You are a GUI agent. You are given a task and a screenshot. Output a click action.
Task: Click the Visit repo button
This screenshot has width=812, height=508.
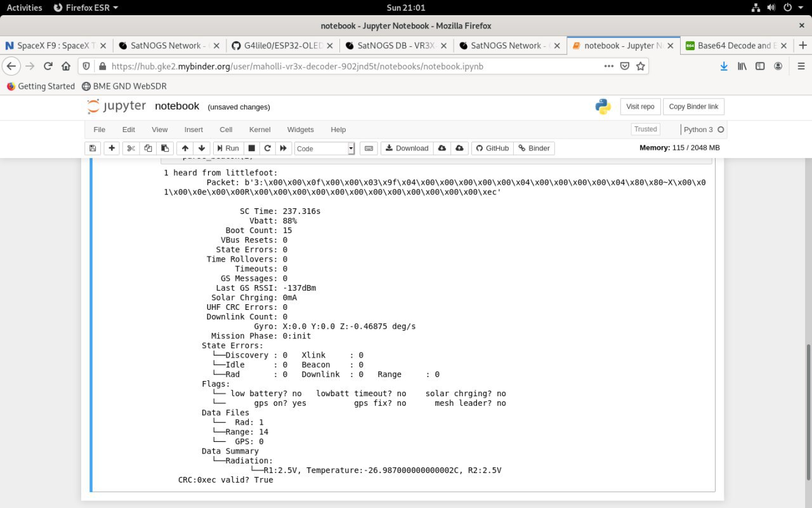point(640,107)
